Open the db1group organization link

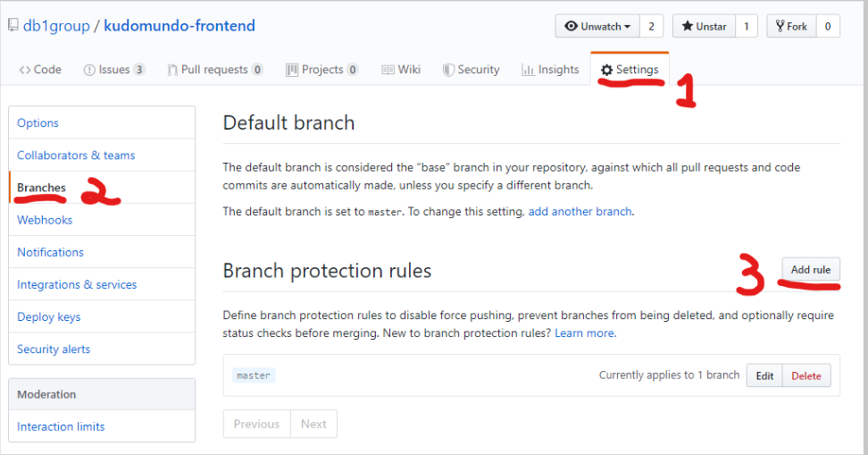pyautogui.click(x=56, y=26)
